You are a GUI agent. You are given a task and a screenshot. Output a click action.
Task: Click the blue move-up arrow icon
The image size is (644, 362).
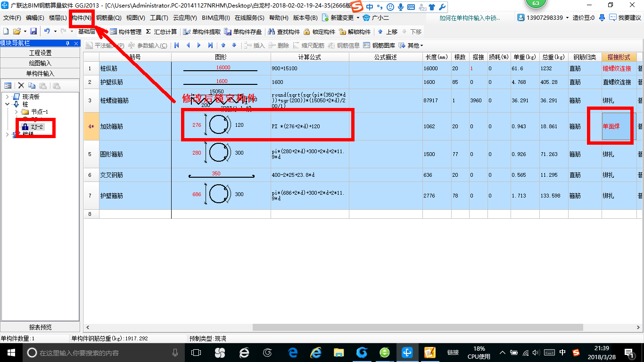(223, 45)
